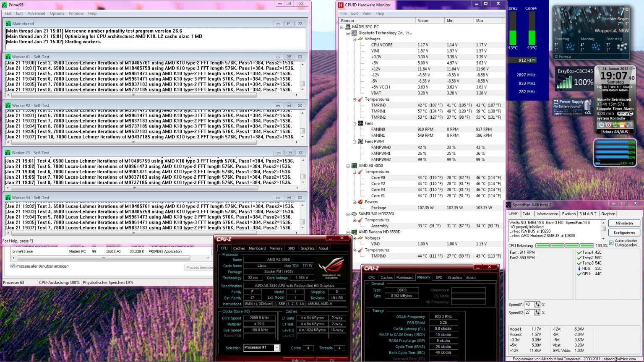Click the Speed01 value field in SpeedFan
Screen dimensions: 644x362
click(529, 305)
